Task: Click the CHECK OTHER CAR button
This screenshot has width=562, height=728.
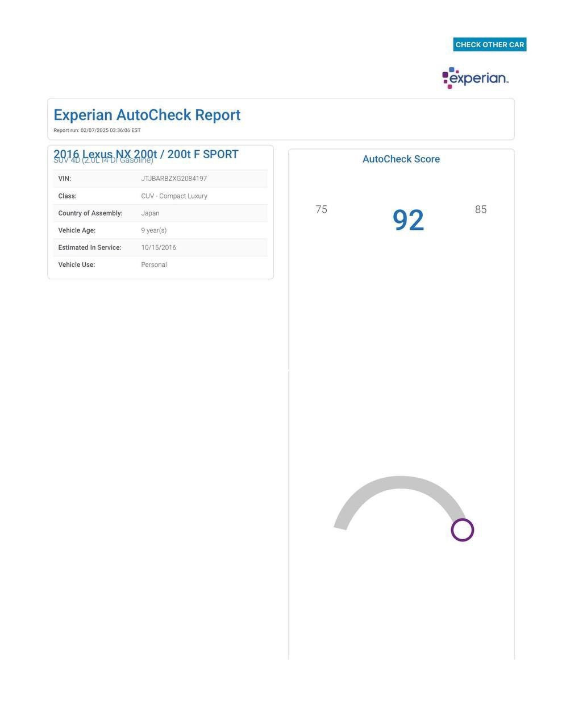Action: pyautogui.click(x=490, y=44)
